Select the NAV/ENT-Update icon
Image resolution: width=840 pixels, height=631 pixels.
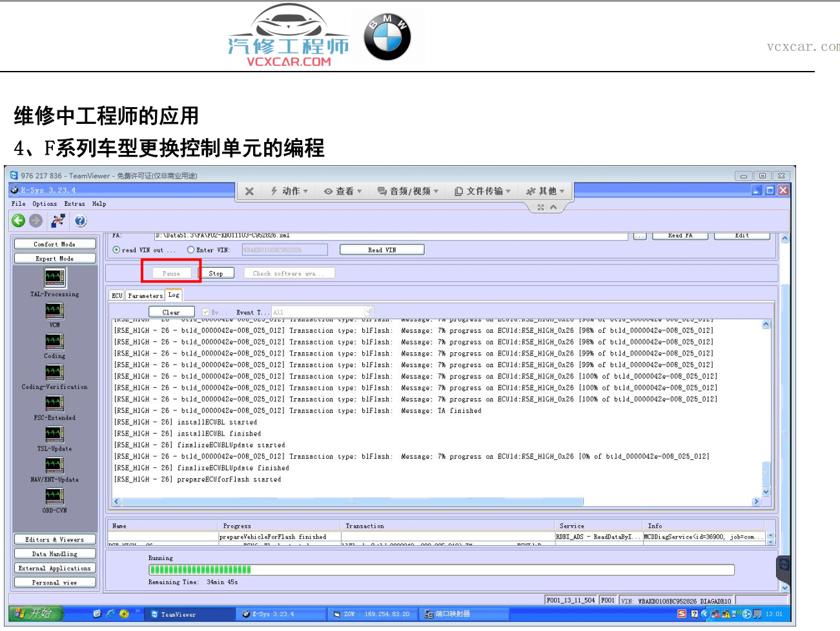coord(54,465)
